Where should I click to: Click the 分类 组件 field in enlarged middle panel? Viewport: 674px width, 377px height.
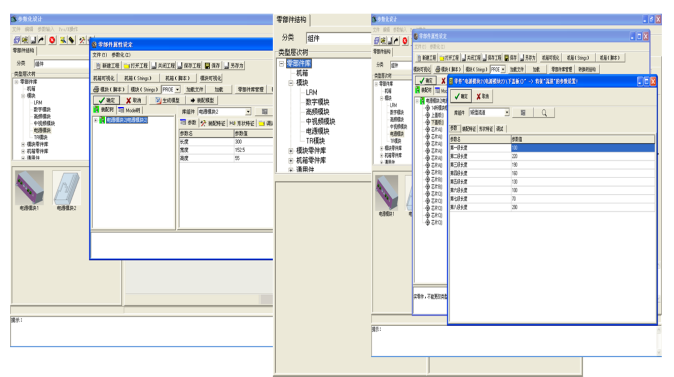(x=338, y=38)
